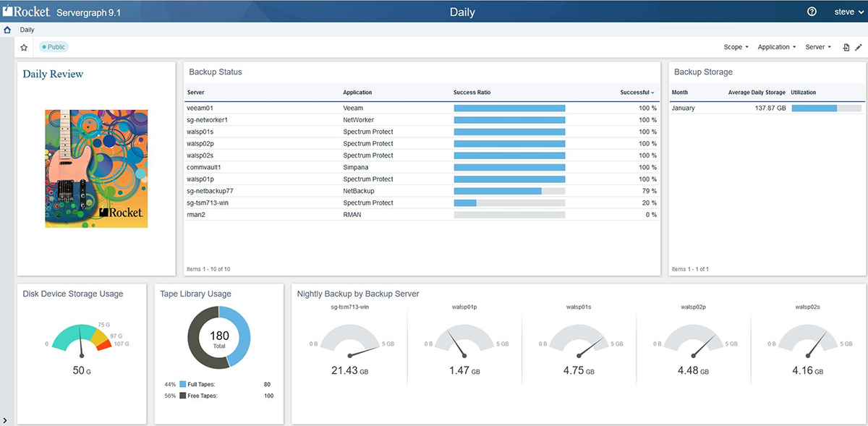Click the walsp01s nightly backup gauge
This screenshot has width=868, height=426.
(579, 341)
